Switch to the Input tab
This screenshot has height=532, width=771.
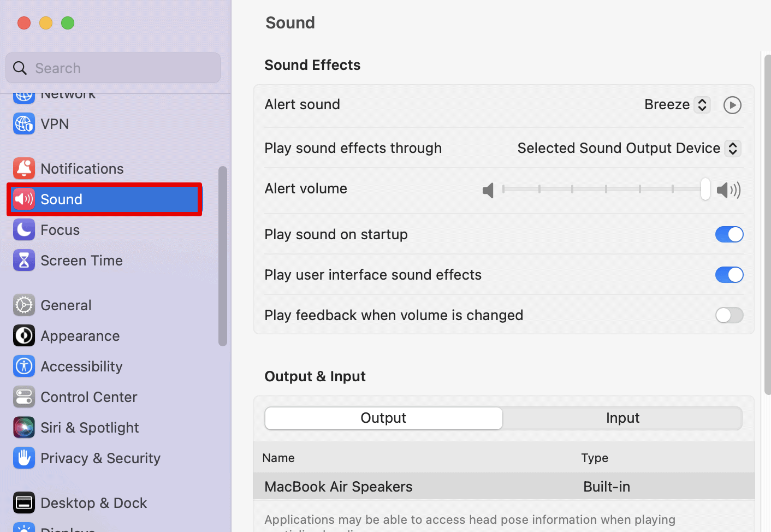[x=622, y=418]
